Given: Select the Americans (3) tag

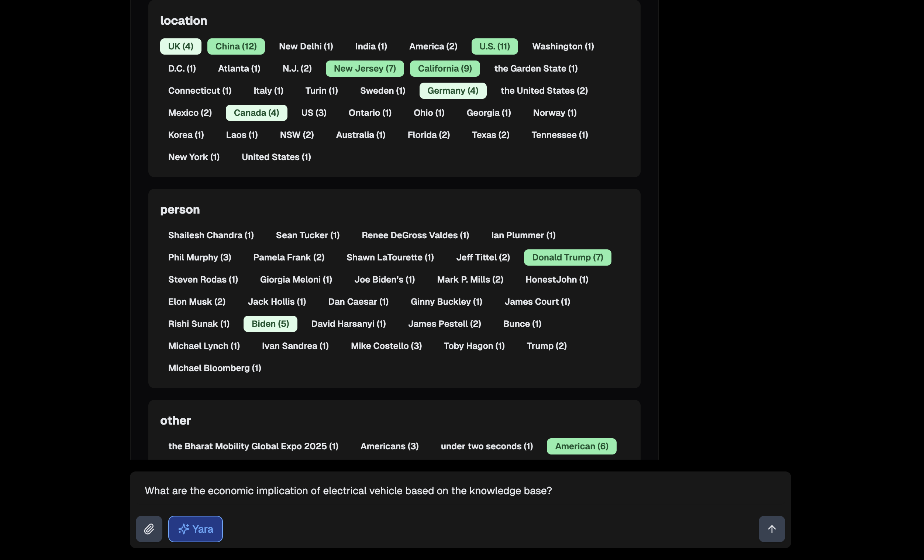Looking at the screenshot, I should [389, 446].
